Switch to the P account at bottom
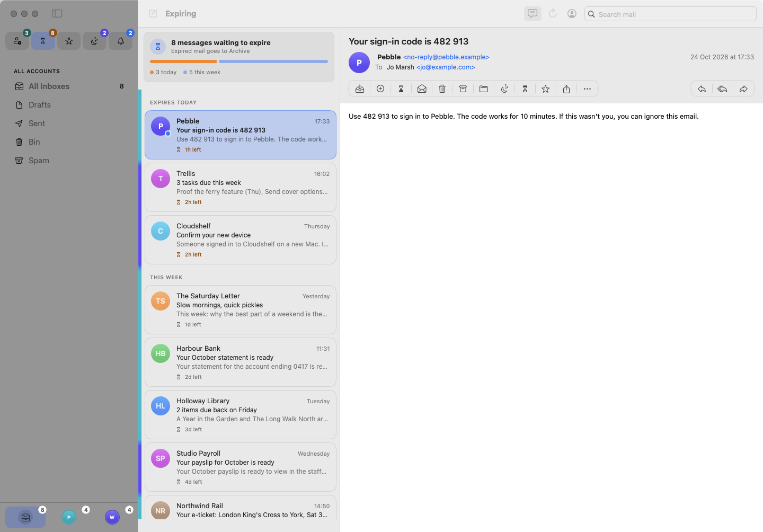This screenshot has height=532, width=763. coord(69,517)
